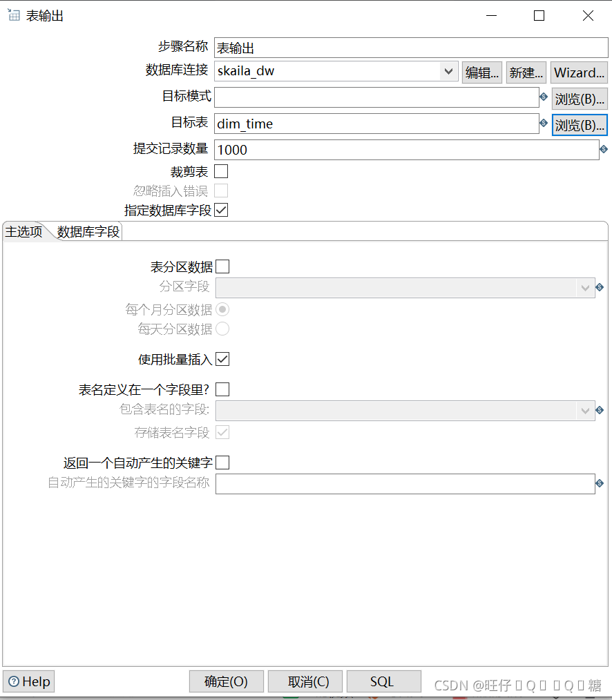
Task: Click the 自动产生的关键字的字段名称 input field
Action: tap(405, 484)
